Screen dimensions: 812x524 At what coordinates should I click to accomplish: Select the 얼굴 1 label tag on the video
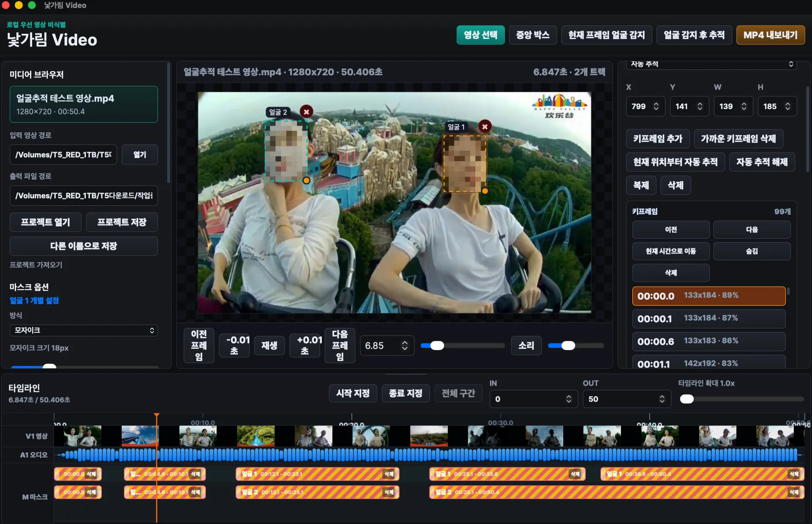click(x=456, y=127)
